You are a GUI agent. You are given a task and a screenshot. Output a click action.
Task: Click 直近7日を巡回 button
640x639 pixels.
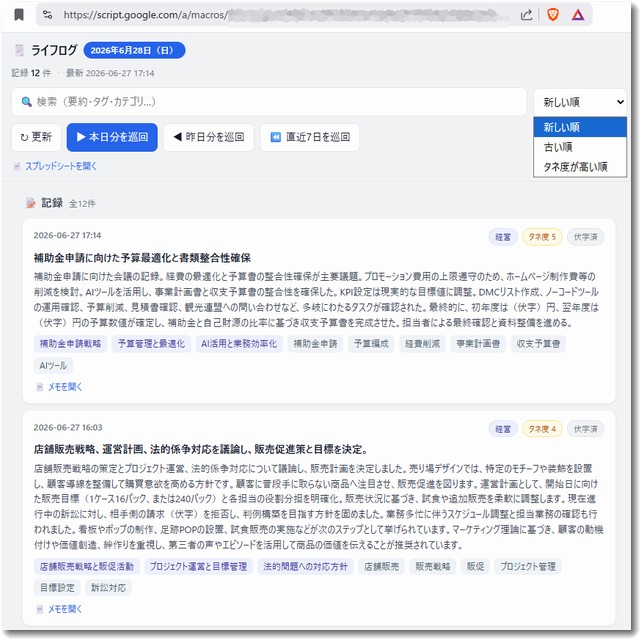(x=310, y=137)
